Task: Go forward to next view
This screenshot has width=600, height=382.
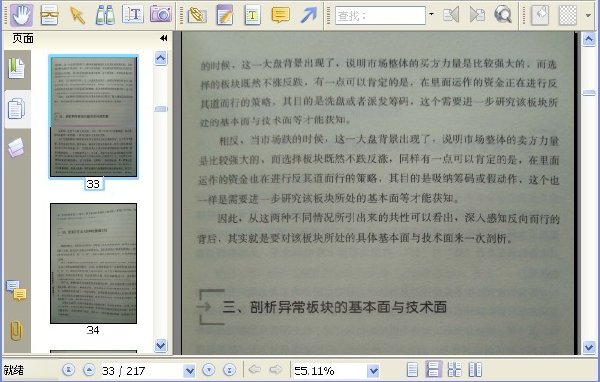Action: (x=276, y=369)
